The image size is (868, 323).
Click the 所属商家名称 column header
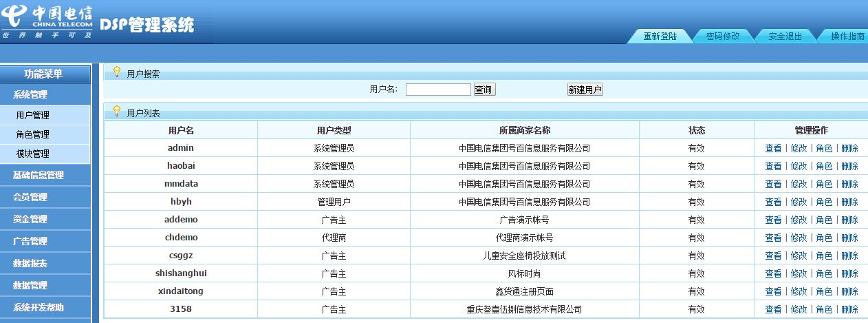[525, 130]
